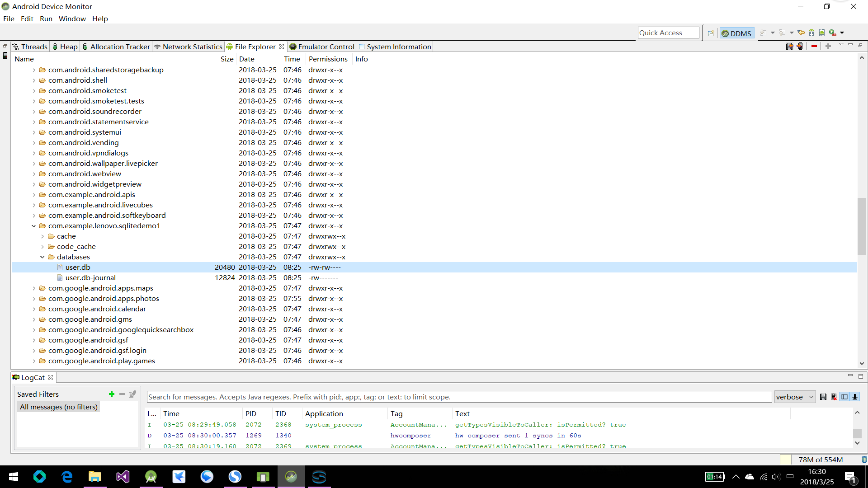This screenshot has height=488, width=868.
Task: Open the File Explorer view menu triangle
Action: click(841, 45)
